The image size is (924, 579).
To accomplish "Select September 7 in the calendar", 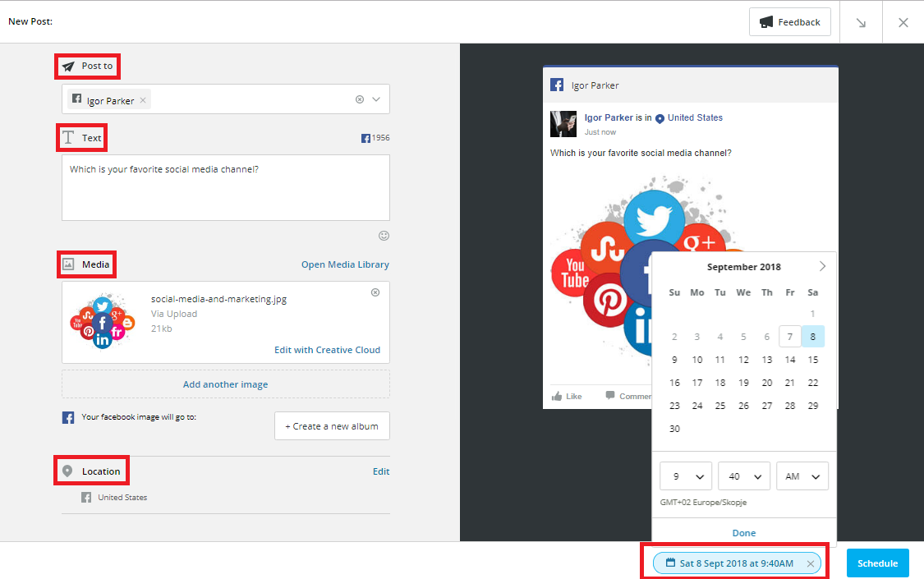I will (789, 337).
